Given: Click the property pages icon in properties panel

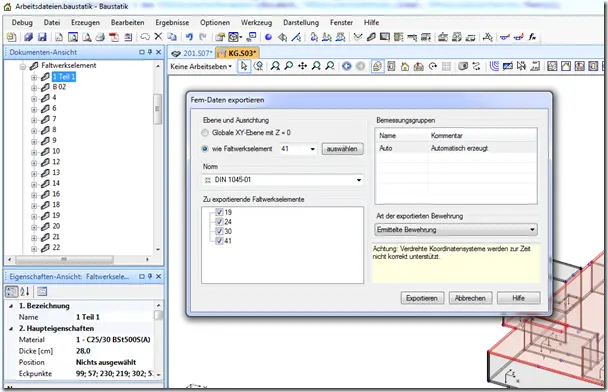Looking at the screenshot, I should coord(42,292).
